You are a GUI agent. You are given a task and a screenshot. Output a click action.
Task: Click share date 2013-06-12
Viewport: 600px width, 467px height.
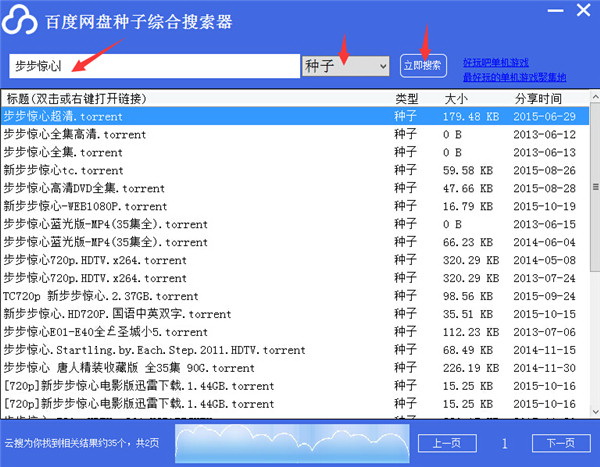[545, 134]
